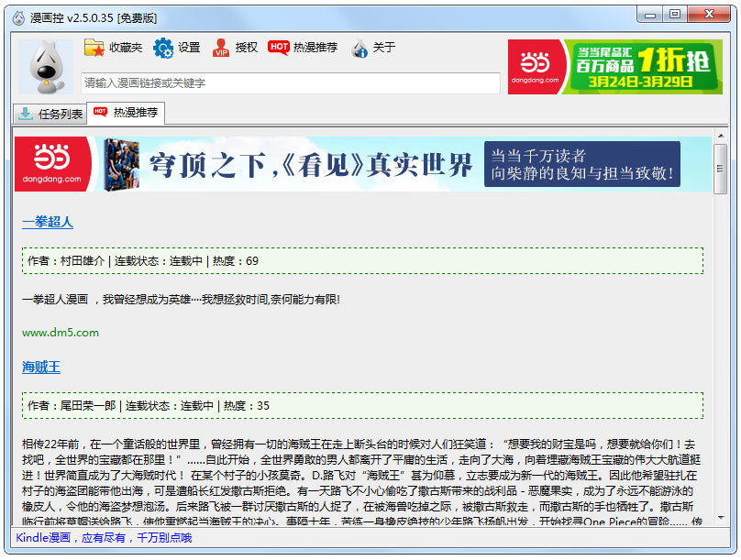Open 设置 toolbar label
Image resolution: width=741 pixels, height=560 pixels.
point(189,48)
